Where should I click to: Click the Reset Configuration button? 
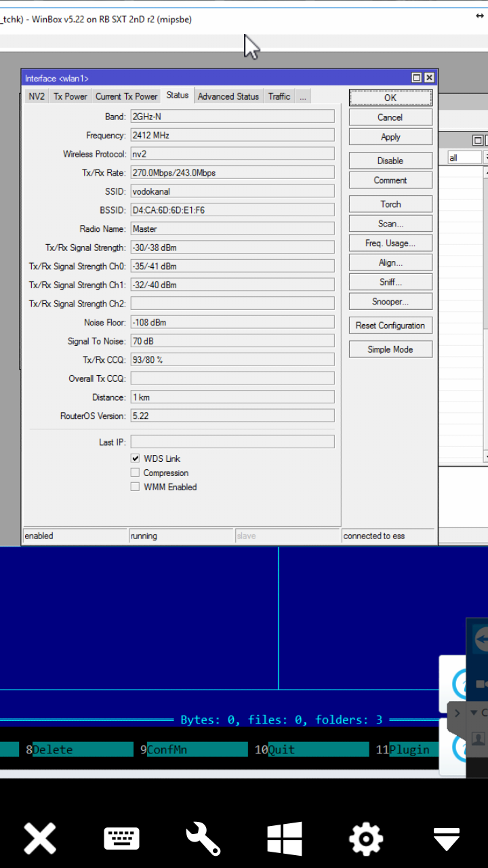click(x=390, y=325)
